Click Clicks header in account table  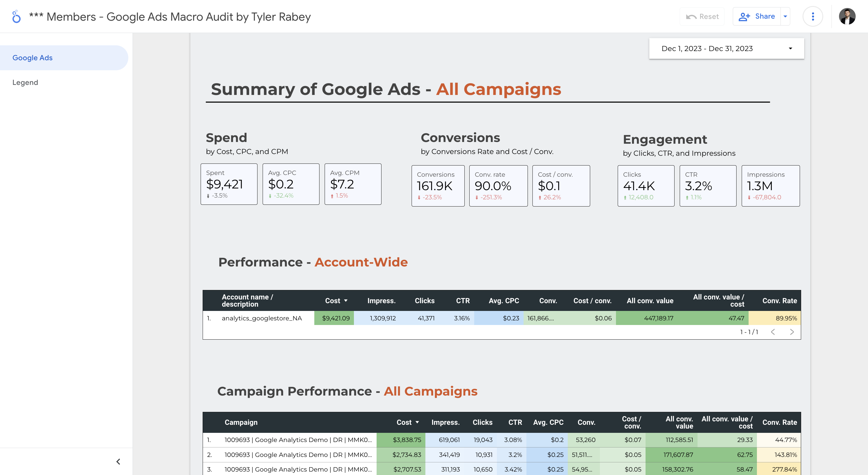(x=425, y=301)
